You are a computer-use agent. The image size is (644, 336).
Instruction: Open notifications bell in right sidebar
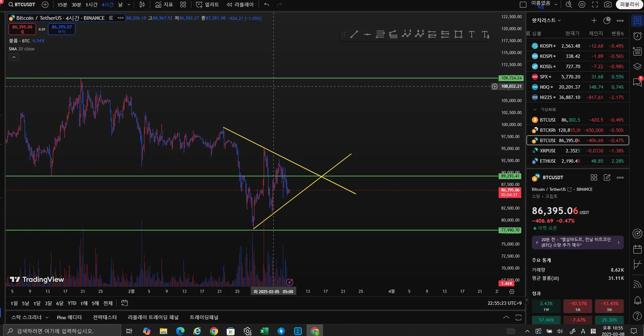click(637, 300)
